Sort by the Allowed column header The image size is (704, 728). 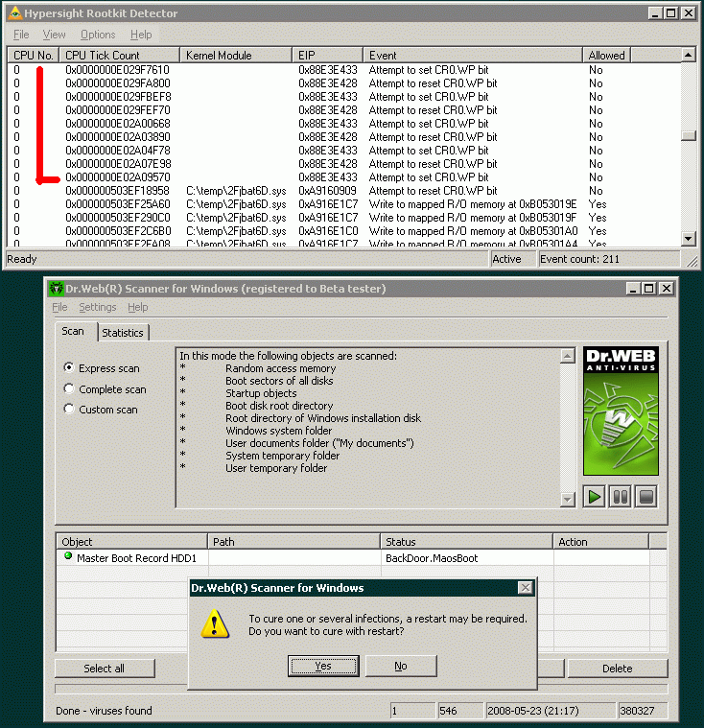point(606,56)
